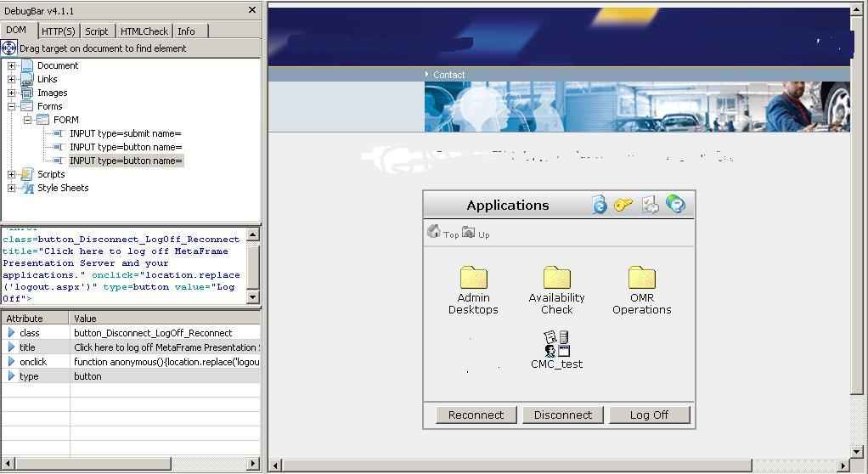
Task: Open the OMR Operations folder
Action: [x=641, y=279]
